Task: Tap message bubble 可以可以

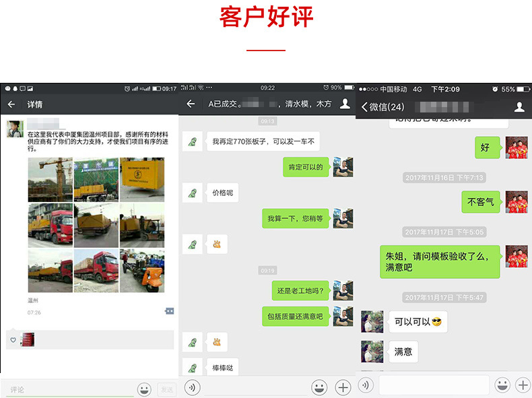Action: [418, 322]
